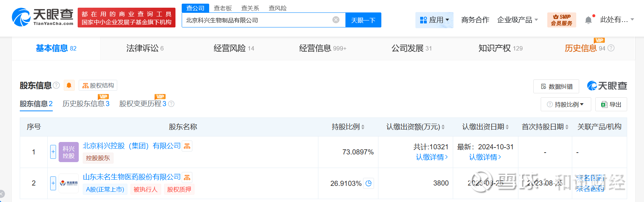Click the 被执行人 tag
Image resolution: width=644 pixels, height=202 pixels.
point(145,190)
